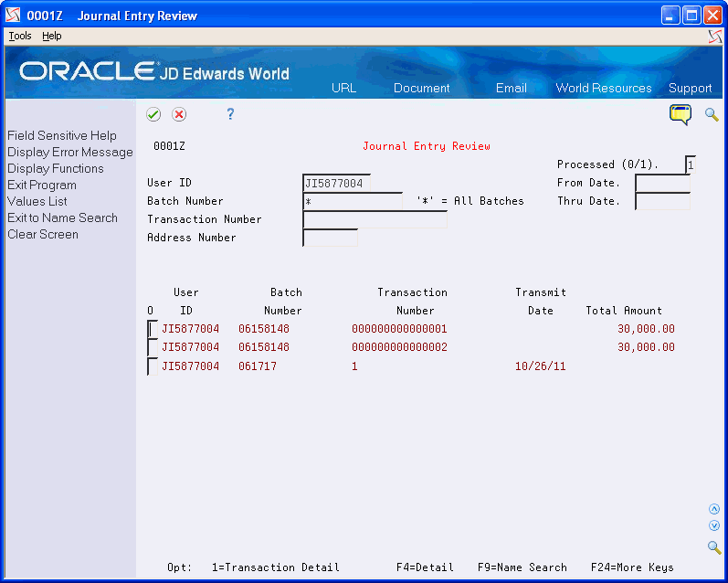Viewport: 728px width, 583px height.
Task: Click option field for transaction 000000000000001
Action: (153, 329)
